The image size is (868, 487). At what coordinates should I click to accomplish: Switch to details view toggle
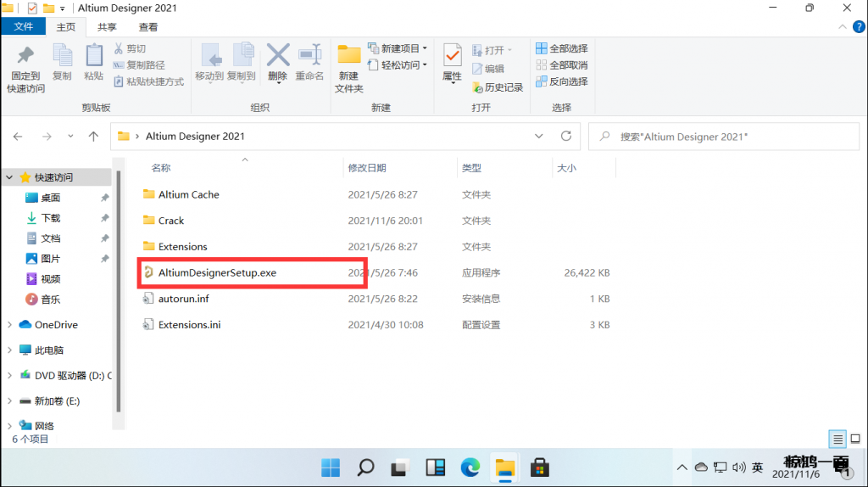pyautogui.click(x=837, y=439)
